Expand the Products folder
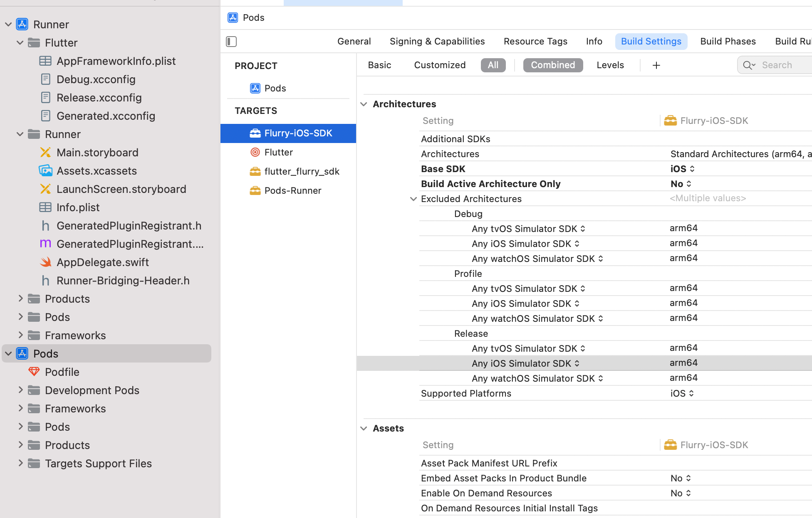812x518 pixels. point(20,298)
